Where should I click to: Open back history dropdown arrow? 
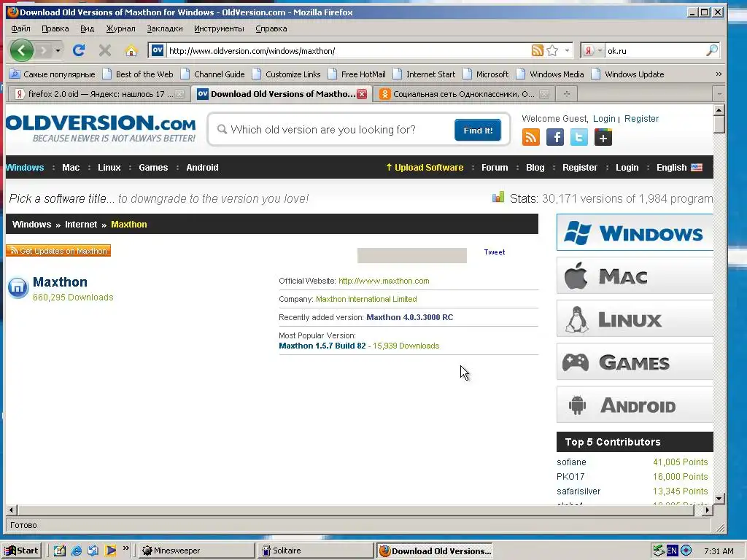[x=58, y=50]
